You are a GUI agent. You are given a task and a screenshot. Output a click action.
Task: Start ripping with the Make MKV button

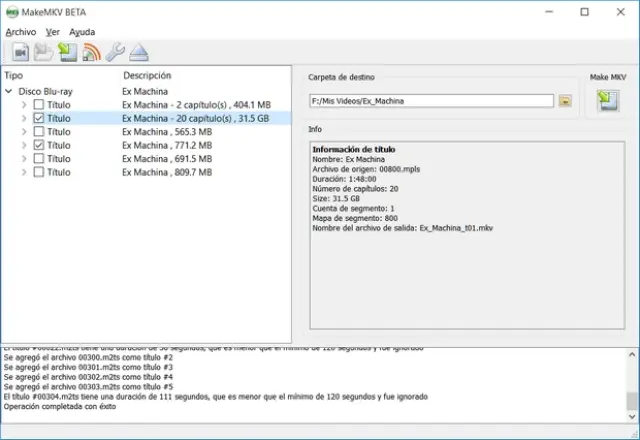click(606, 100)
